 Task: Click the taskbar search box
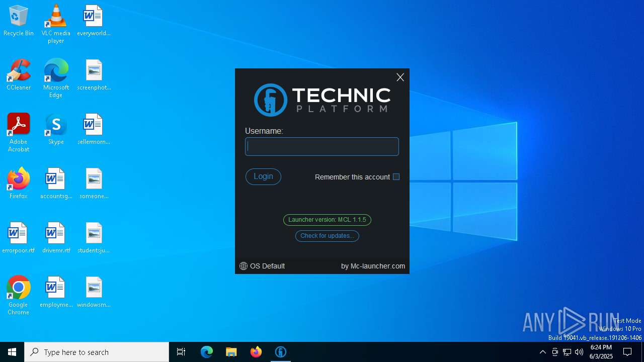tap(97, 352)
